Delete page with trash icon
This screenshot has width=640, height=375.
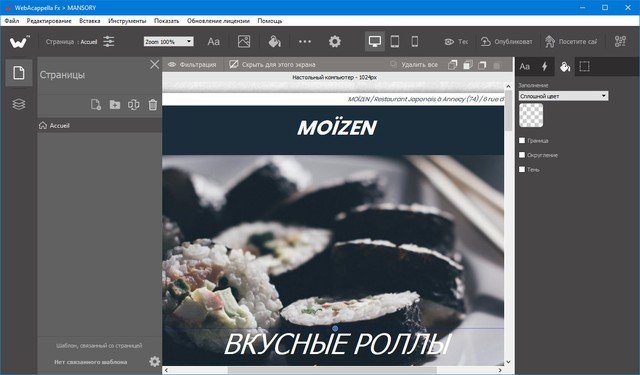point(153,105)
